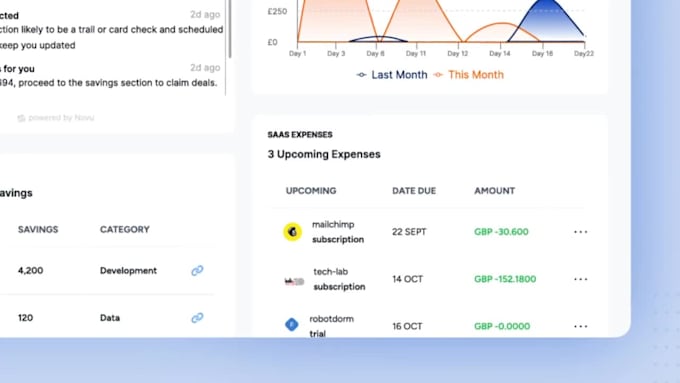The height and width of the screenshot is (383, 680).
Task: Click the GBP -152.1800 amount
Action: [505, 279]
